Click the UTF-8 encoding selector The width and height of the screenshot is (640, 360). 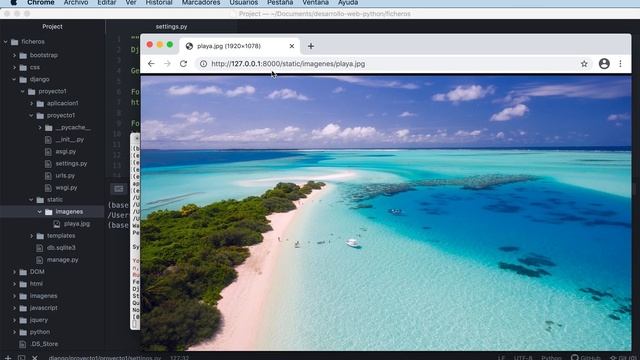coord(523,358)
